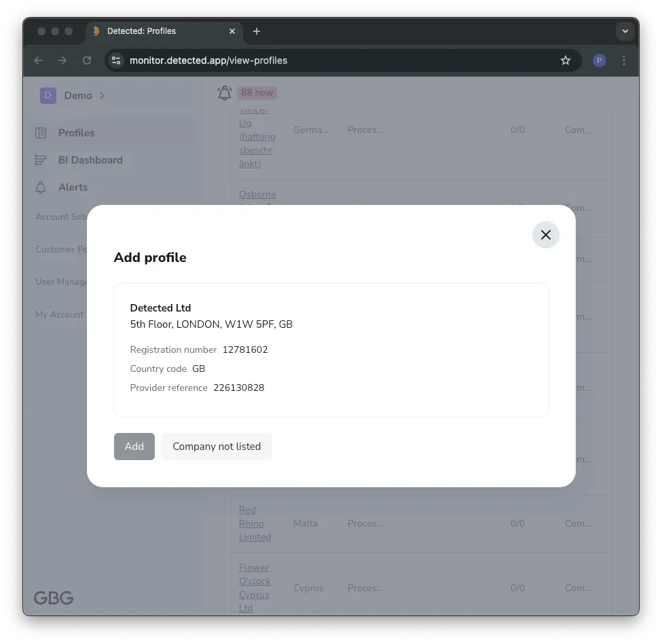Close the Add profile dialog

coord(545,235)
